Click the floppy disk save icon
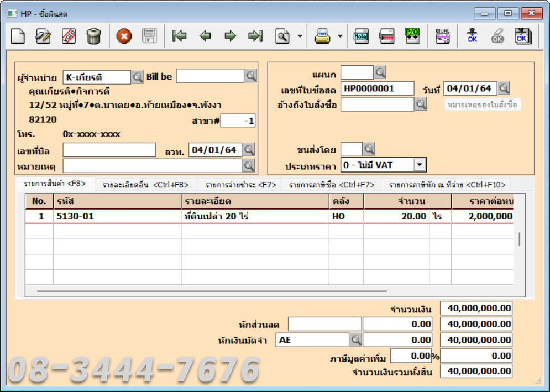The width and height of the screenshot is (550, 392). coord(149,36)
